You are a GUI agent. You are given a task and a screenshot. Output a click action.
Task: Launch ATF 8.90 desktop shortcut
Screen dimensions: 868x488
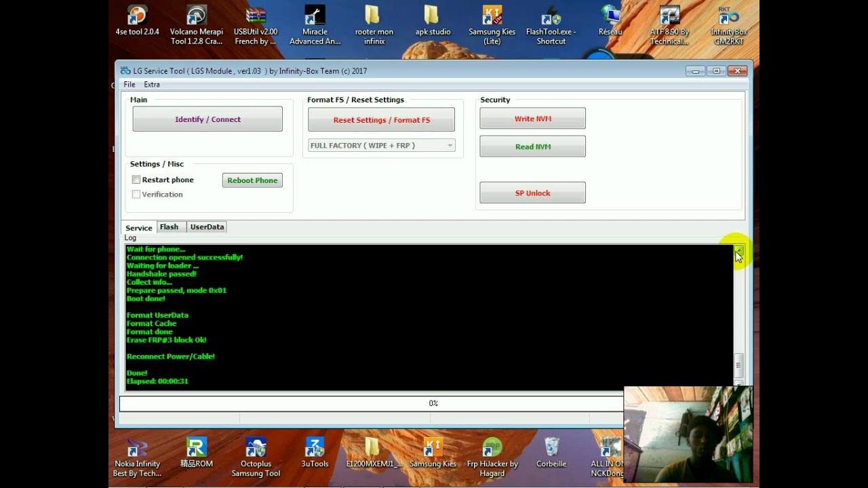669,26
